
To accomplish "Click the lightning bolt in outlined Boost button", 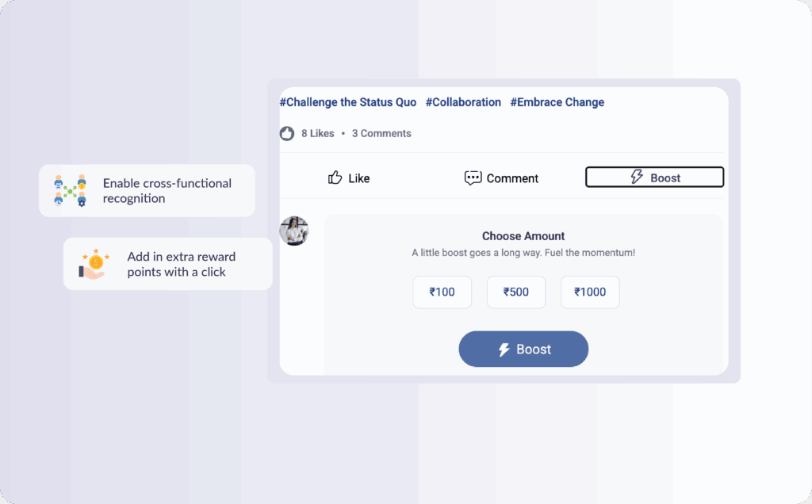I will click(x=637, y=178).
